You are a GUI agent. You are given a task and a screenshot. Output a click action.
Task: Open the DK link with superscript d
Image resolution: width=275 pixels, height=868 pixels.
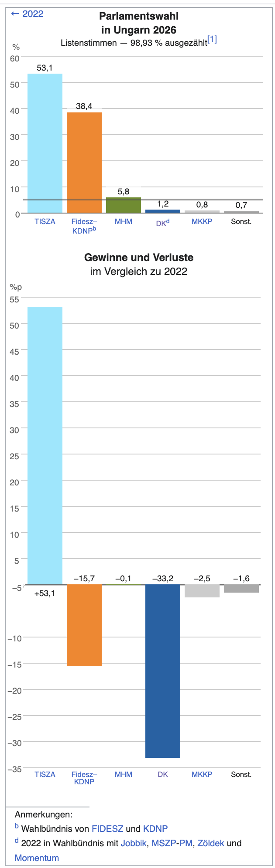(162, 223)
